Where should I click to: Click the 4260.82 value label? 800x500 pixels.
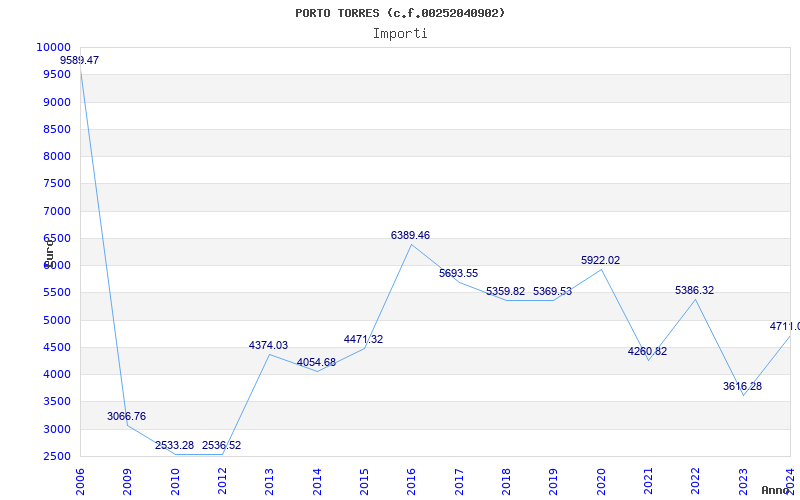(x=647, y=352)
